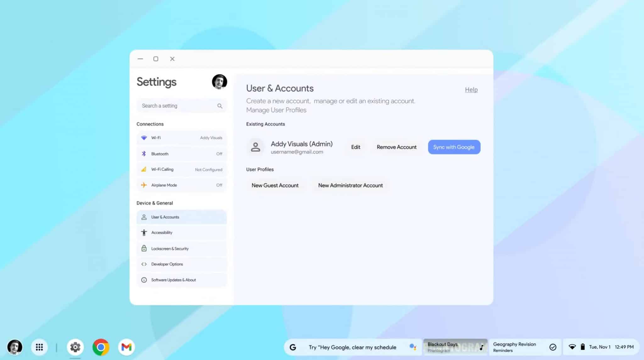This screenshot has width=644, height=360.
Task: Click the Software Updates & About icon
Action: (144, 280)
